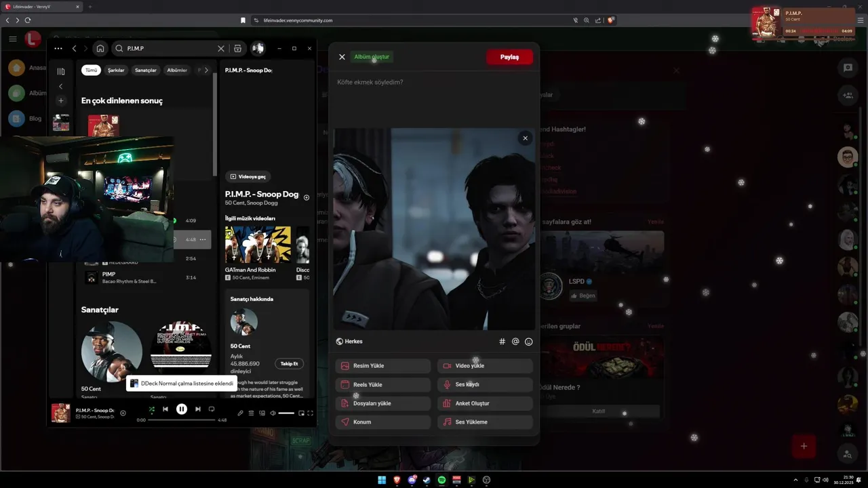Open Discord from taskbar
Viewport: 868px width, 488px height.
412,480
